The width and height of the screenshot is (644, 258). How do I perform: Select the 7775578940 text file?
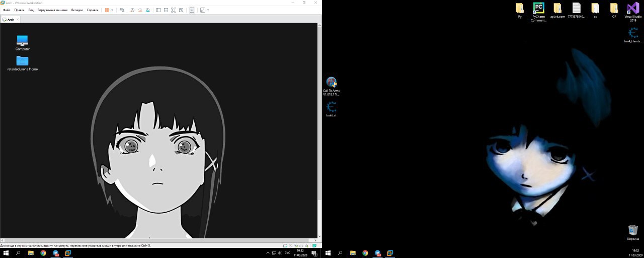pyautogui.click(x=577, y=10)
